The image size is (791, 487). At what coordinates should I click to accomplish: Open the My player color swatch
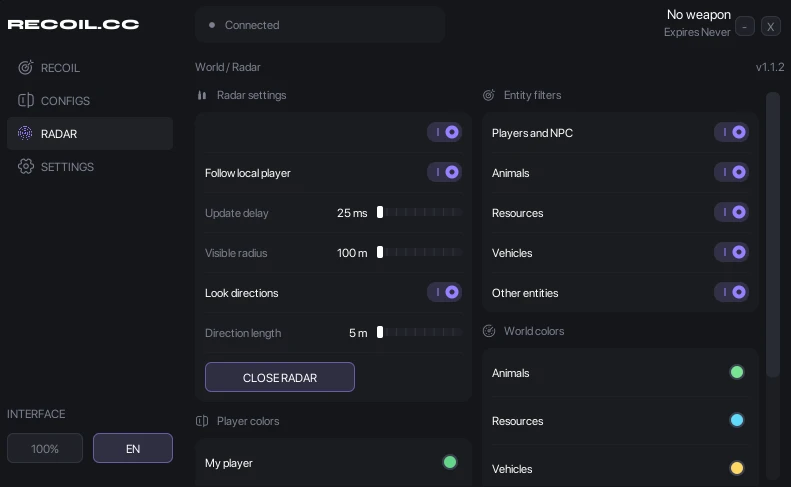450,462
